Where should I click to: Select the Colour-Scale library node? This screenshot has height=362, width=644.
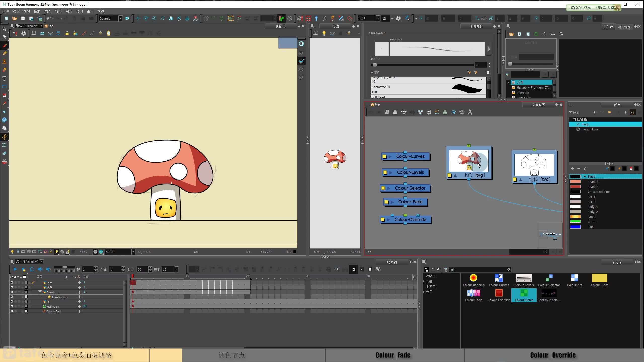pyautogui.click(x=524, y=295)
